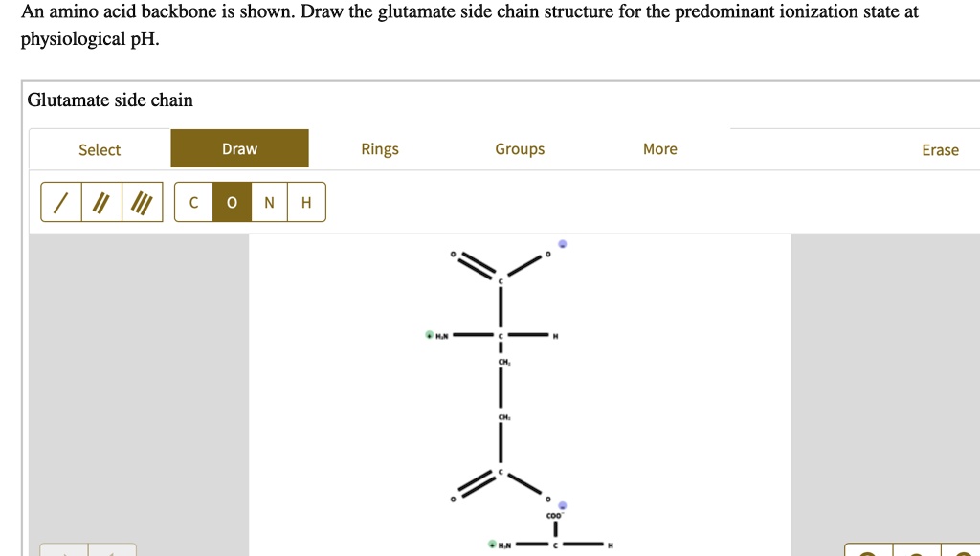
Task: Toggle selection of the single bond tool
Action: [59, 202]
